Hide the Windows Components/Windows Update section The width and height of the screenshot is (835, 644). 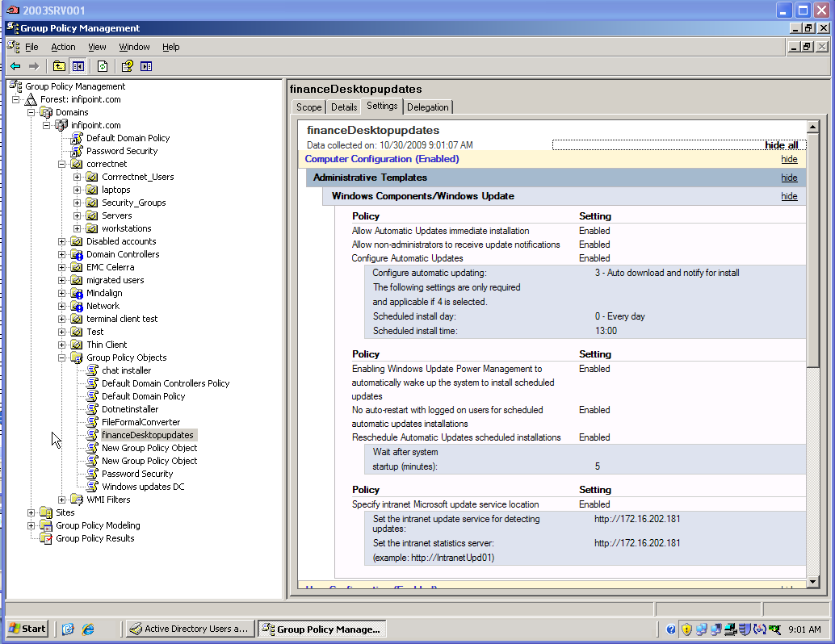tap(789, 195)
